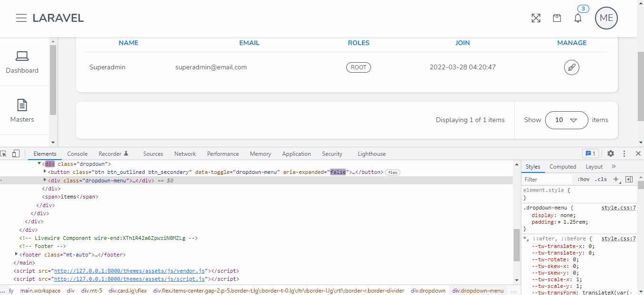The image size is (644, 295).
Task: Activate DevTools inspect element picker
Action: pos(4,153)
